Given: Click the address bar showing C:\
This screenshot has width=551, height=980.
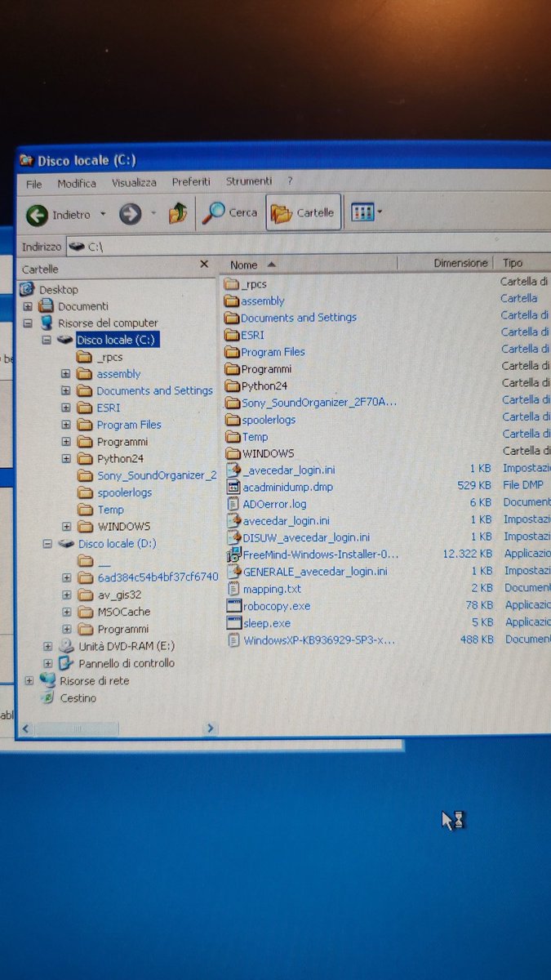Looking at the screenshot, I should point(309,244).
